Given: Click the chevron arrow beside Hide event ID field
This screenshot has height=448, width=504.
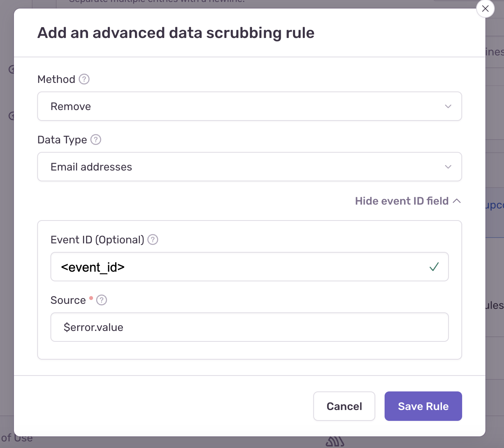Looking at the screenshot, I should click(457, 201).
